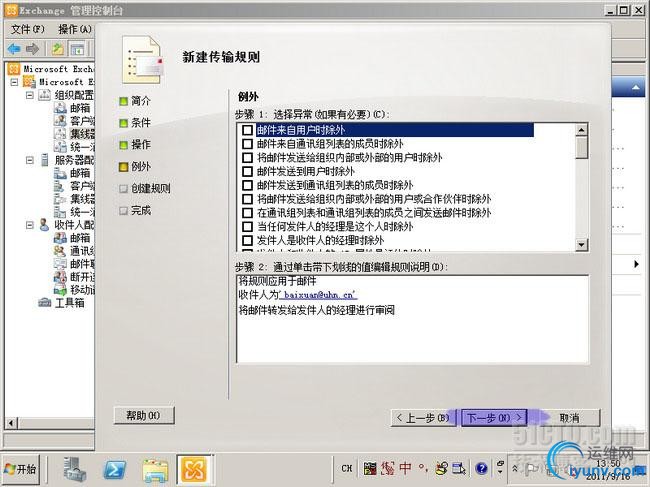Check 邮件发送到用户时除外

pos(247,171)
